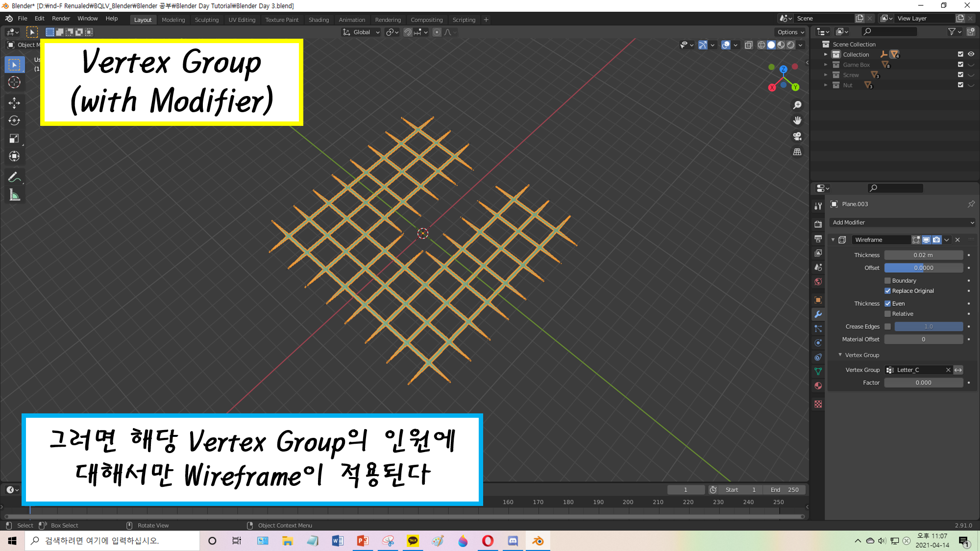The width and height of the screenshot is (980, 551).
Task: Enable the Relative thickness checkbox
Action: pyautogui.click(x=887, y=314)
